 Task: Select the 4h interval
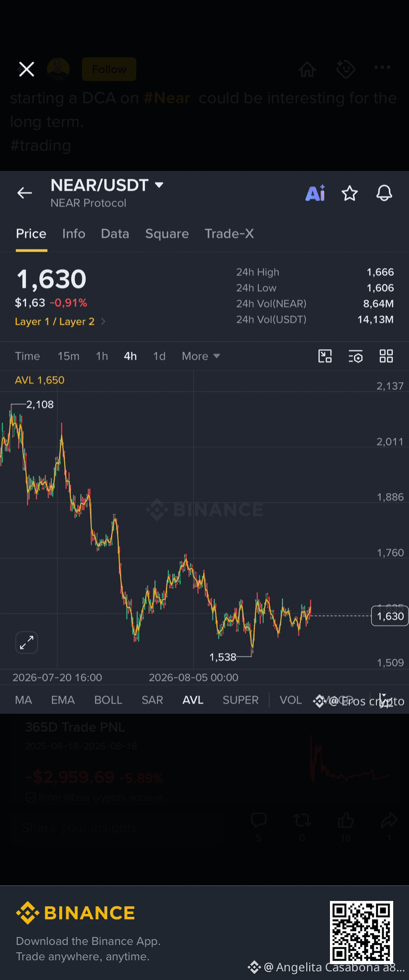pos(130,356)
